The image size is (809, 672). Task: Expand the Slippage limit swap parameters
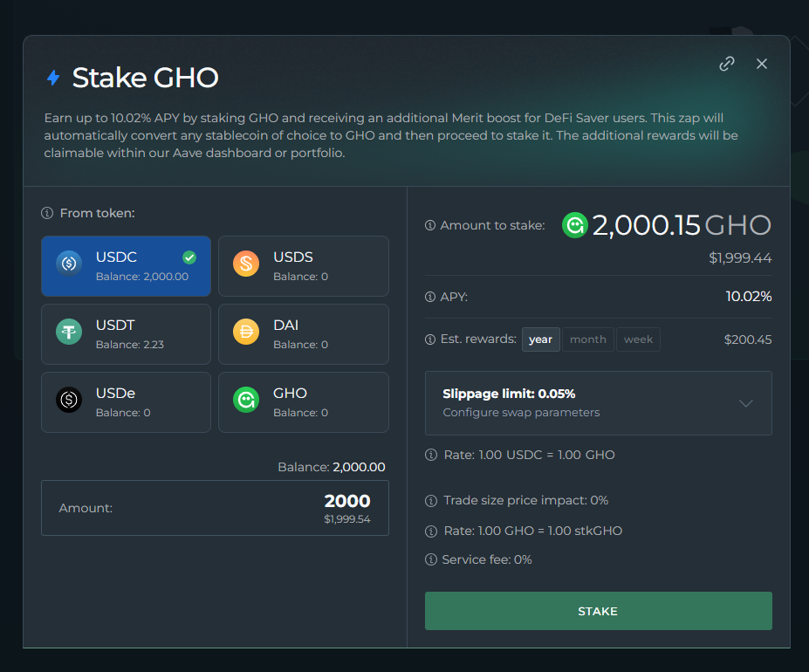(x=598, y=402)
